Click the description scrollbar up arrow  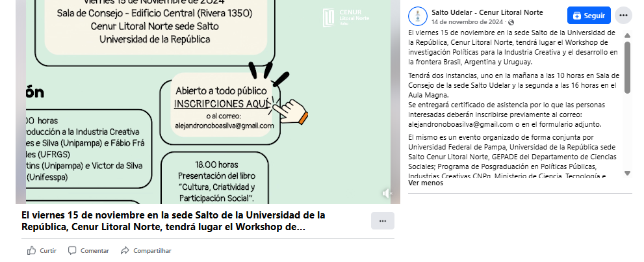(627, 34)
